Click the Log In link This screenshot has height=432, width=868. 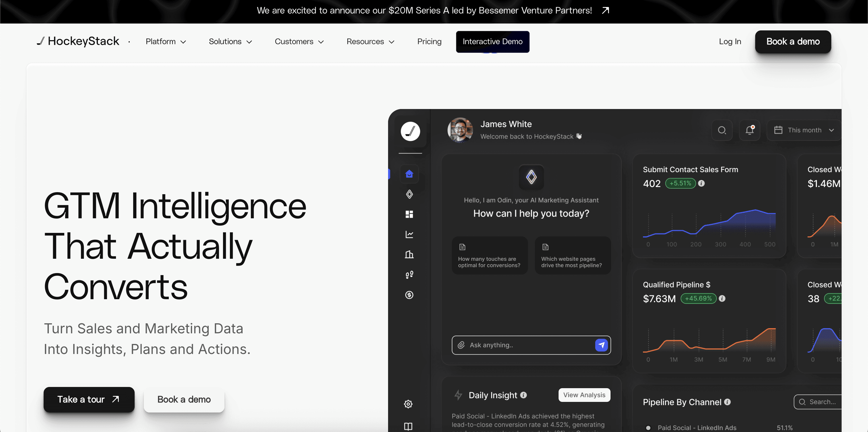(x=730, y=41)
